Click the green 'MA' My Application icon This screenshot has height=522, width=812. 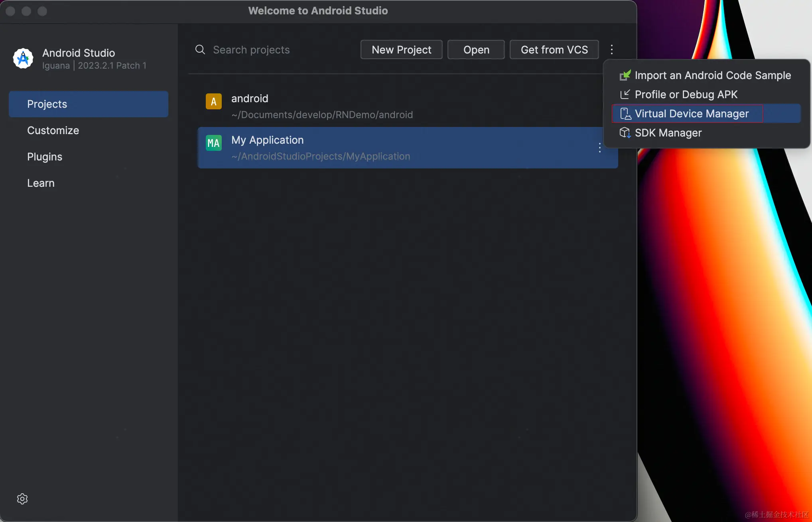(x=214, y=143)
